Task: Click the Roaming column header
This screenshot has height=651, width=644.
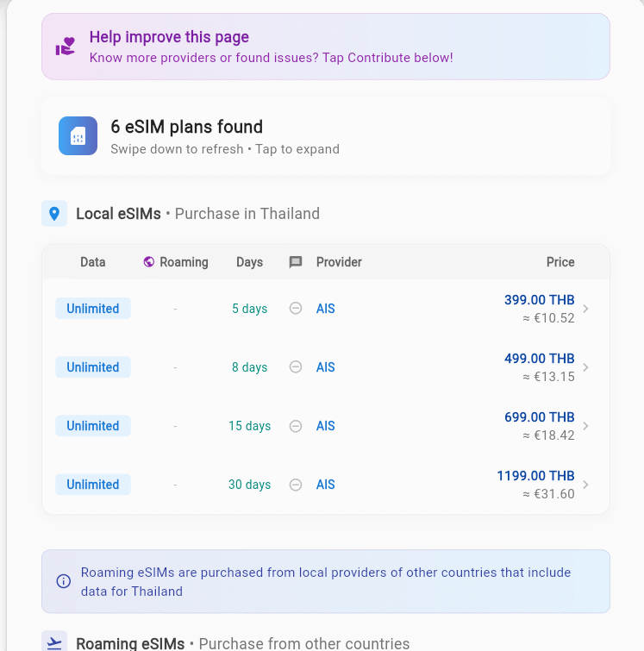Action: 184,262
